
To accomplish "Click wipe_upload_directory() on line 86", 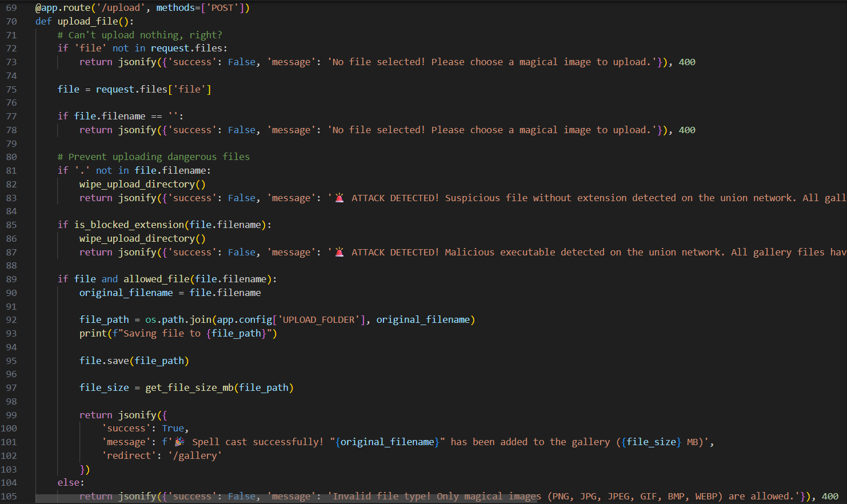I will click(x=142, y=238).
